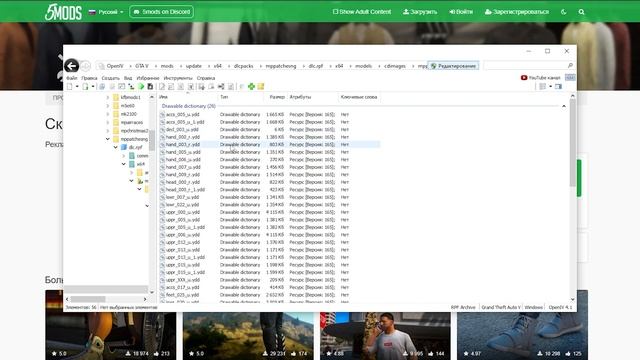This screenshot has height=360, width=640.
Task: Open the Инструменты menu
Action: pyautogui.click(x=178, y=78)
